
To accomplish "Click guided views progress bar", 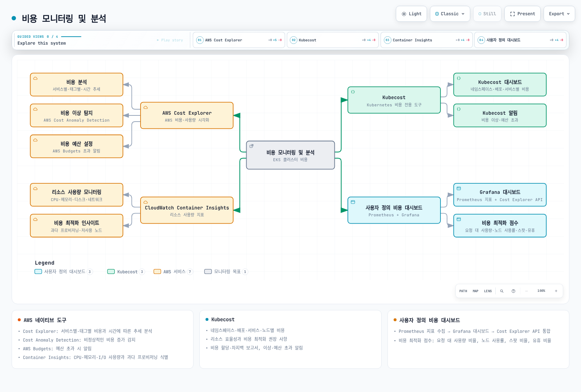I will (x=71, y=37).
